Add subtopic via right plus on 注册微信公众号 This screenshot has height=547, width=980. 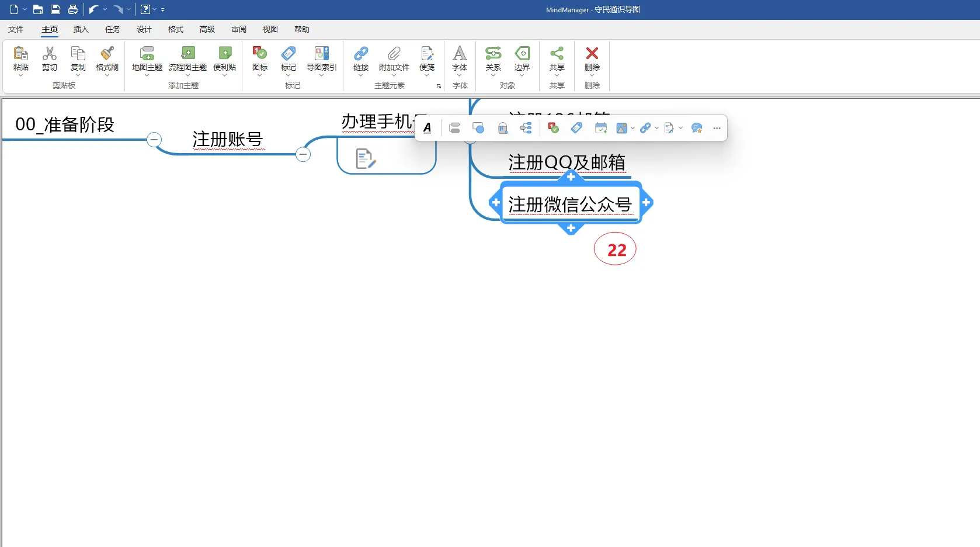tap(647, 203)
